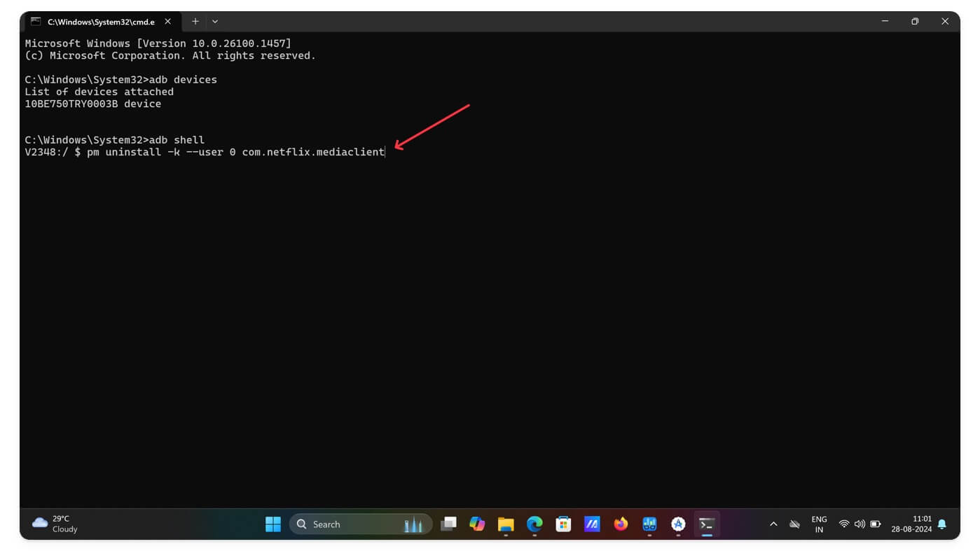Open a new terminal tab with plus
The image size is (980, 551).
tap(195, 22)
